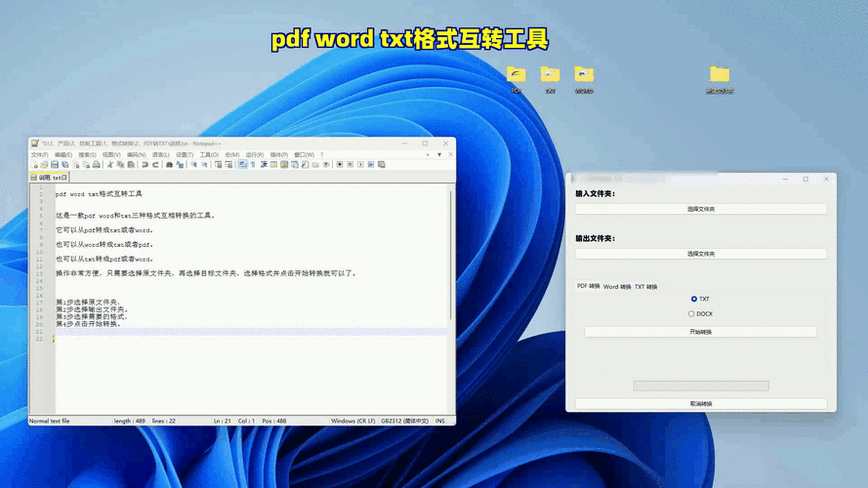Click the Save file toolbar icon
Screen dimensions: 868x488
(55, 165)
